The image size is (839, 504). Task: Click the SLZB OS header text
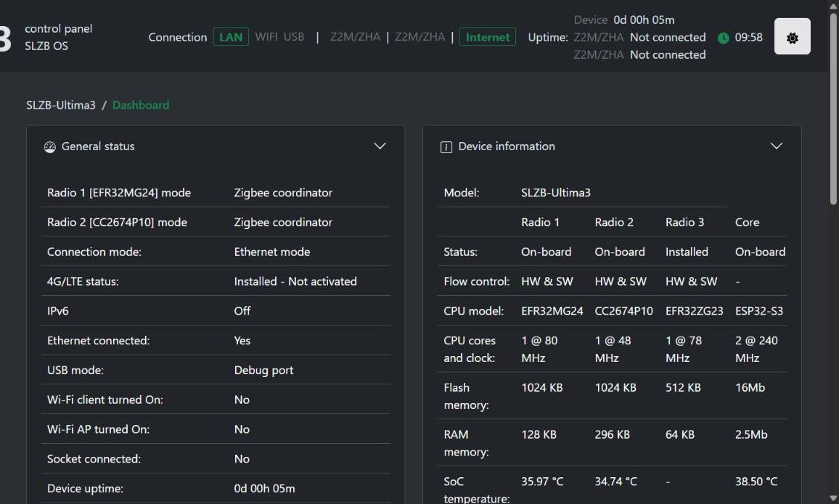(46, 46)
